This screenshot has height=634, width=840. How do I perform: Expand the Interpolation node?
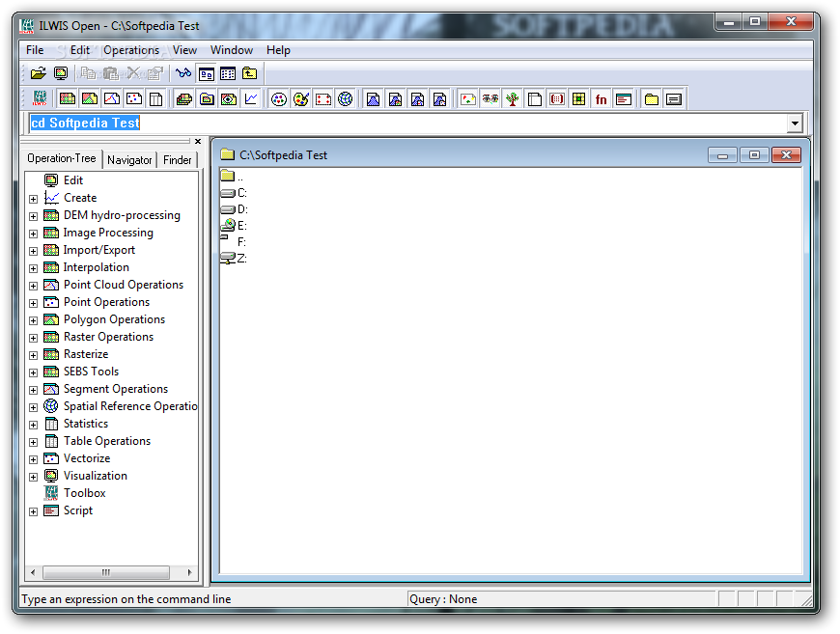click(33, 268)
